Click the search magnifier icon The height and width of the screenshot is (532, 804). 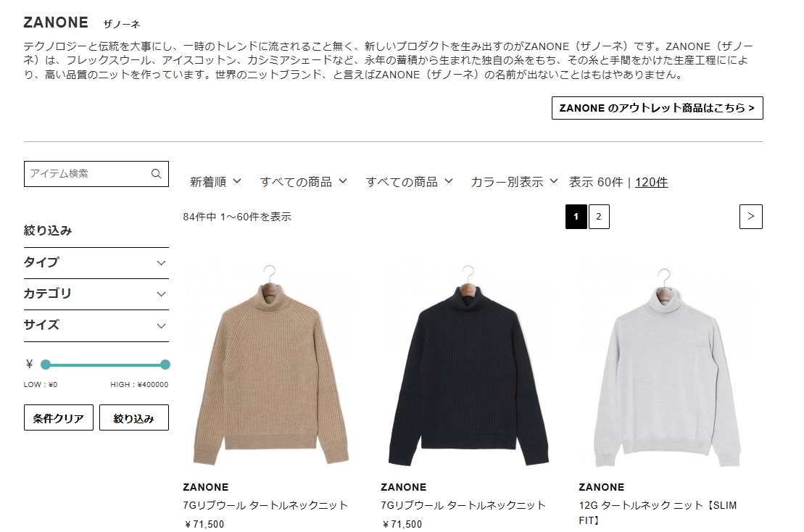point(156,174)
